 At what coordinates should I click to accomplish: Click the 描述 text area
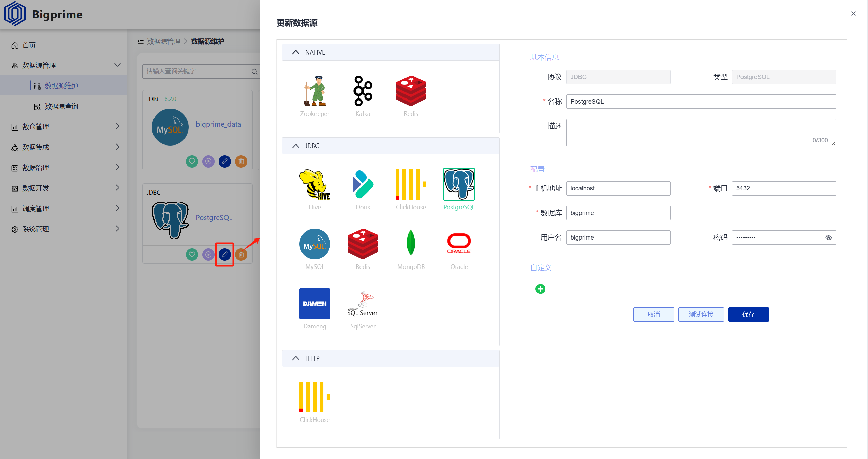[701, 132]
